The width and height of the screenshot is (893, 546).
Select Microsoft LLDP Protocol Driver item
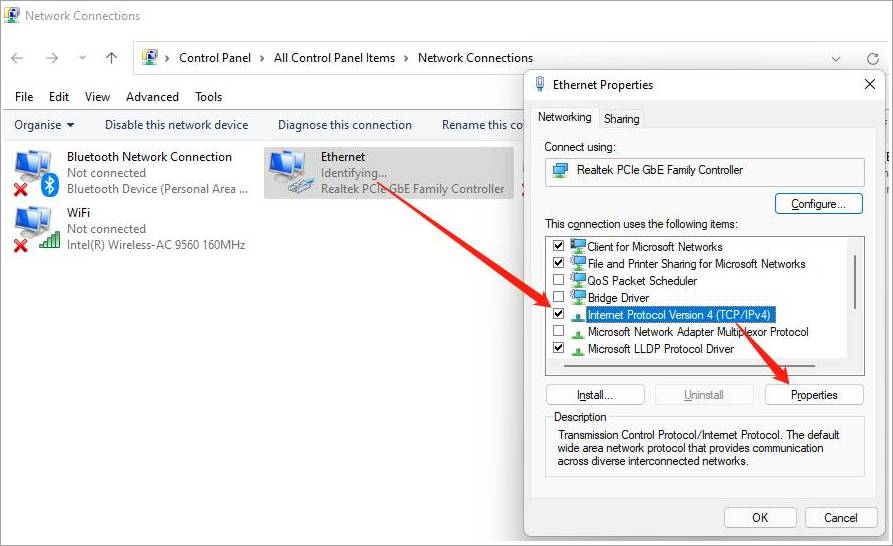[x=661, y=349]
